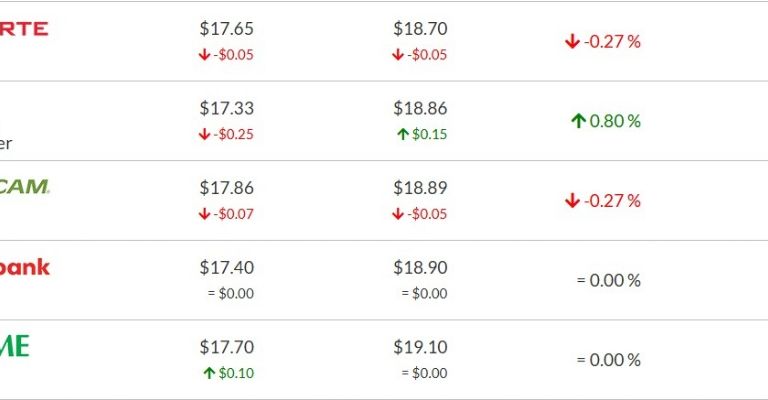Click the red Scotiabank logo

(x=24, y=267)
